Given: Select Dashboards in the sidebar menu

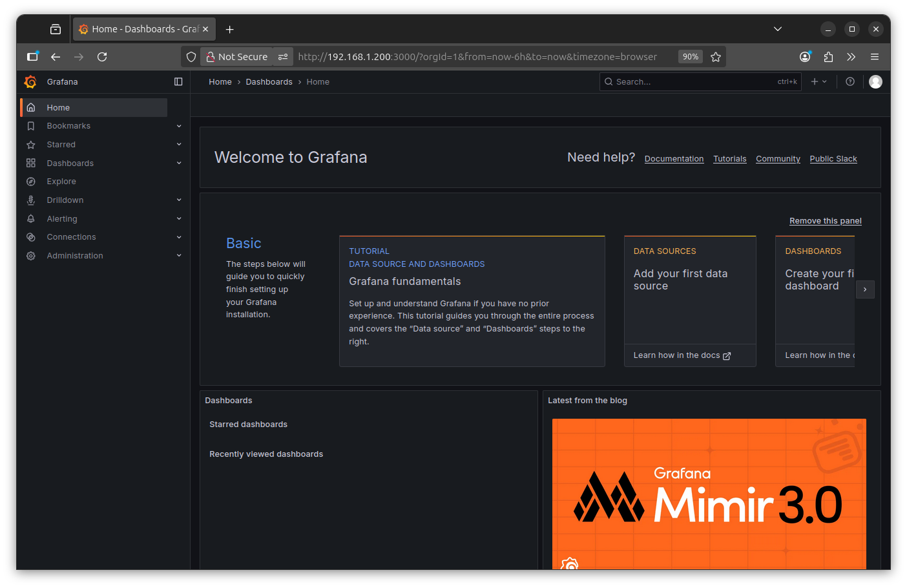Looking at the screenshot, I should pos(70,163).
